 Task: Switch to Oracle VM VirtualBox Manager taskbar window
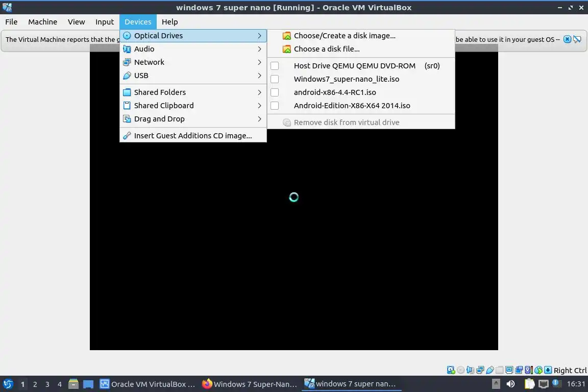(148, 384)
